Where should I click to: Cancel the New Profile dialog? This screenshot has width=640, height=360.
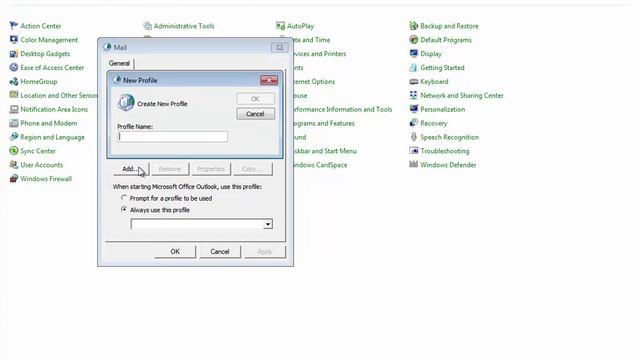pyautogui.click(x=255, y=114)
